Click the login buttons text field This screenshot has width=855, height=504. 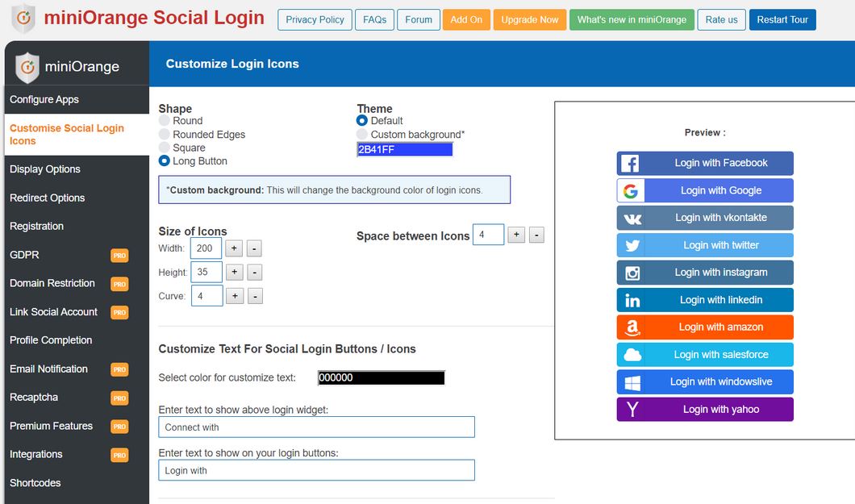click(x=316, y=470)
